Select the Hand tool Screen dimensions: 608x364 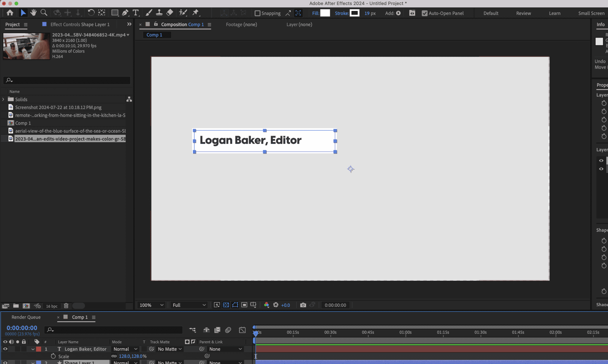pyautogui.click(x=33, y=13)
